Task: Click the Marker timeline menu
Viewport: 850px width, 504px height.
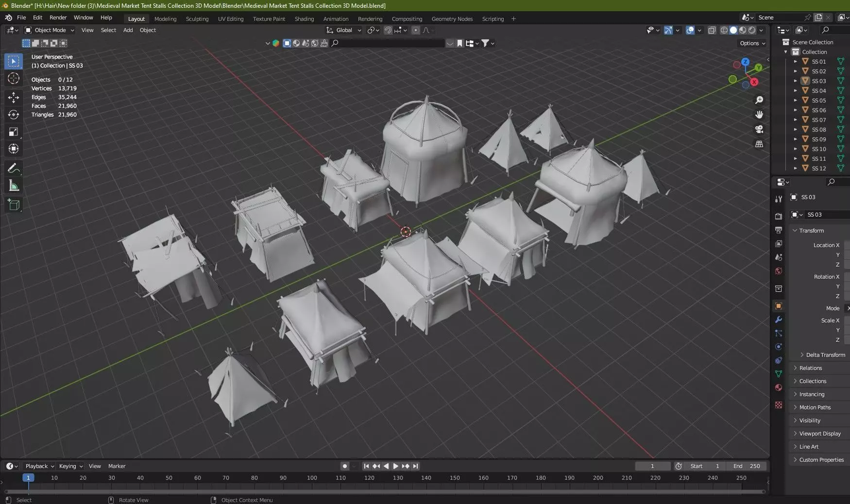Action: [x=117, y=466]
